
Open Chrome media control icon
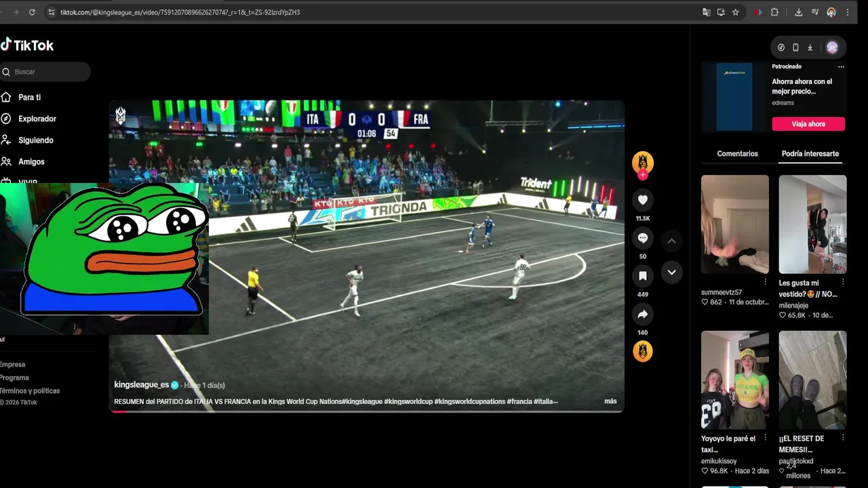click(814, 12)
